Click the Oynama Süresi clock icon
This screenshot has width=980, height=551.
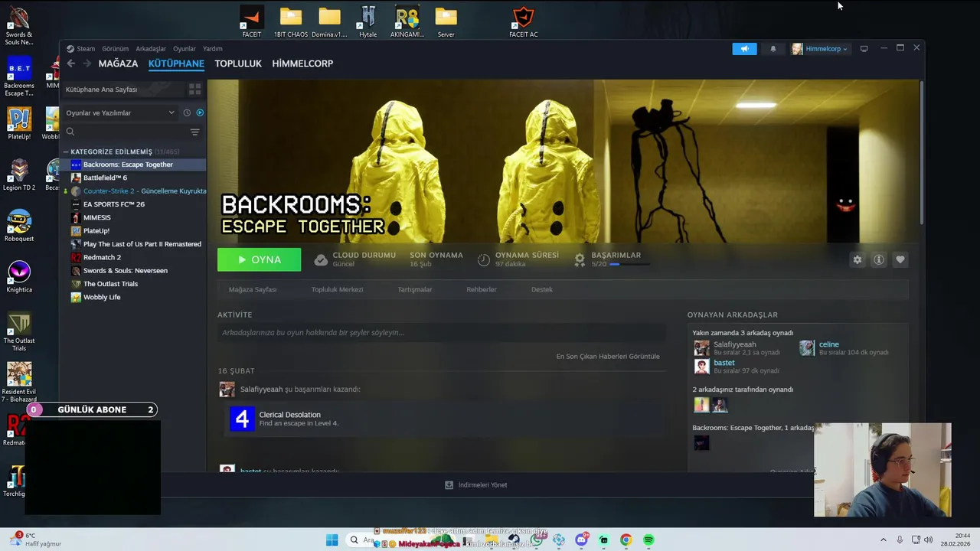(x=484, y=259)
